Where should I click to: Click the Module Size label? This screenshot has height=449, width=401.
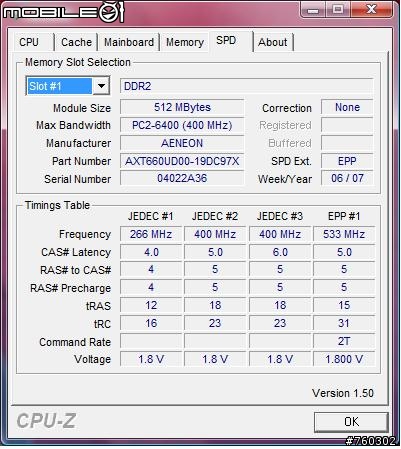(x=82, y=108)
